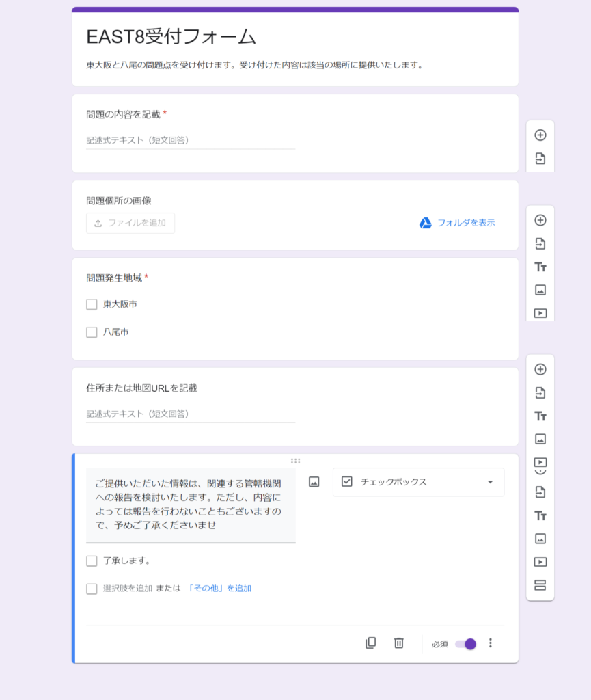Toggle the 必須 required switch
The height and width of the screenshot is (700, 591).
[465, 644]
